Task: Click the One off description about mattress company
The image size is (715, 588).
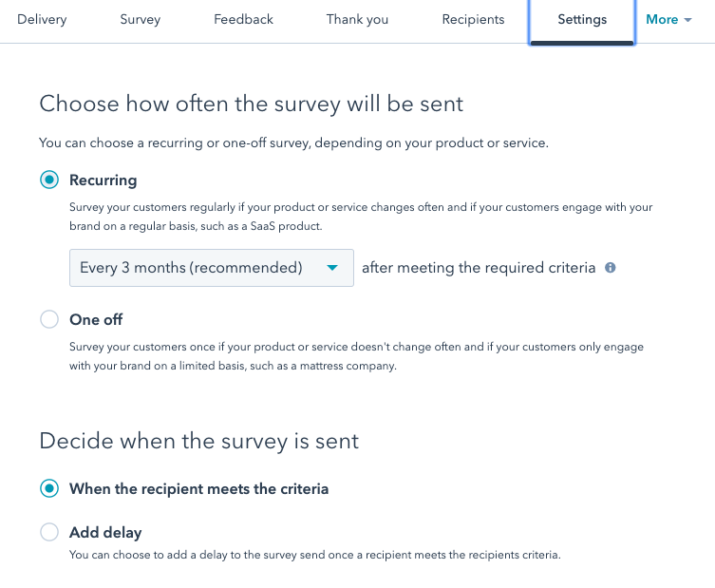Action: pos(356,356)
